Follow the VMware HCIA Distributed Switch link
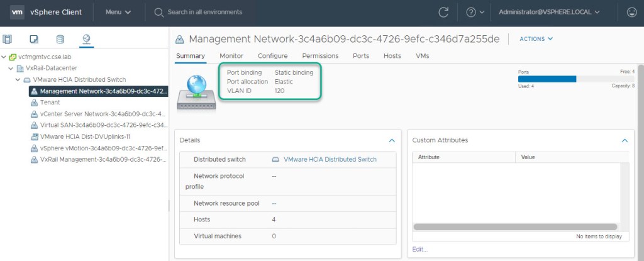Screen dimensions: 644x261 pyautogui.click(x=330, y=160)
